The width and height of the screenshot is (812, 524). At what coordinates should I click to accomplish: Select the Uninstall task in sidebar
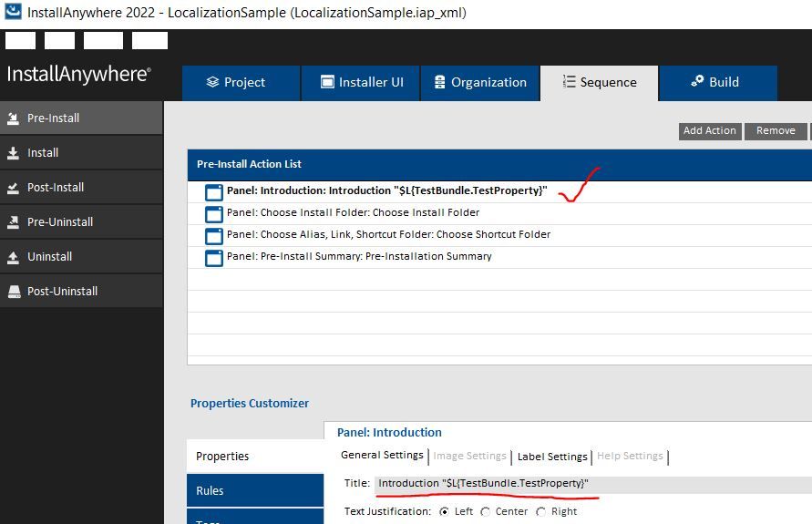pos(81,257)
